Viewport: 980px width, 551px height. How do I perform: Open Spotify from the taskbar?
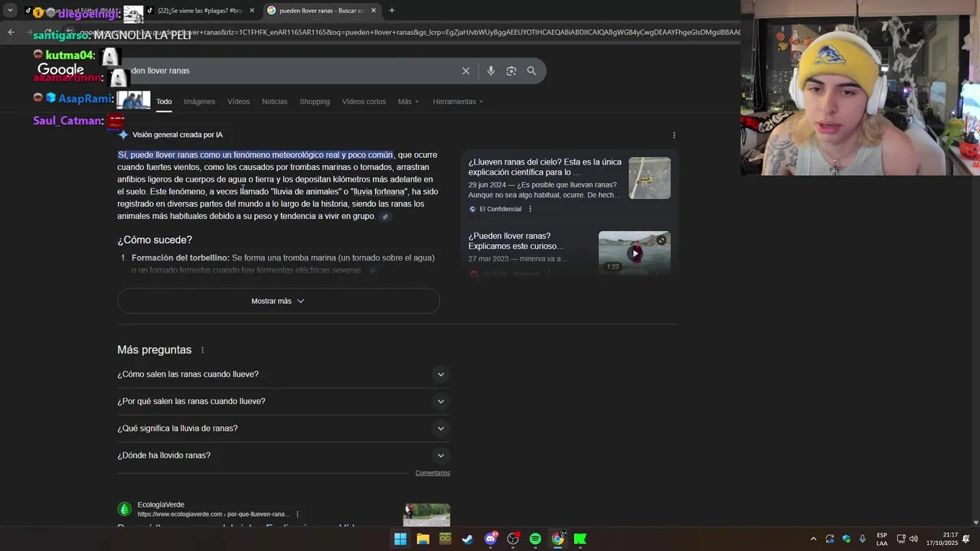point(535,539)
